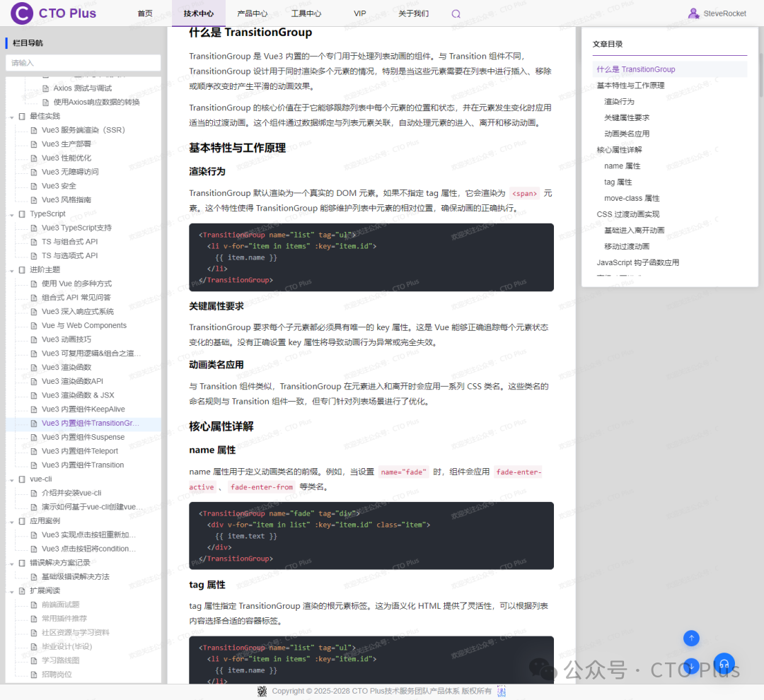Viewport: 764px width, 700px height.
Task: Click QR icon right of footer copyright
Action: [502, 692]
